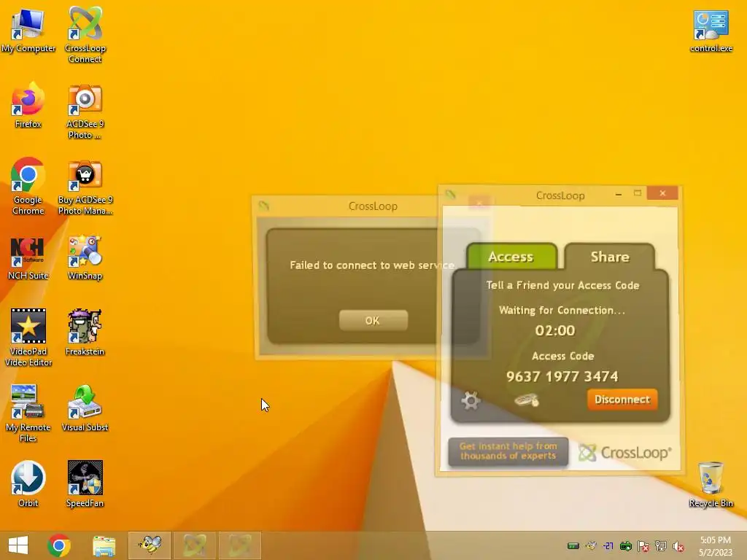Click the bee application taskbar button

[x=150, y=545]
